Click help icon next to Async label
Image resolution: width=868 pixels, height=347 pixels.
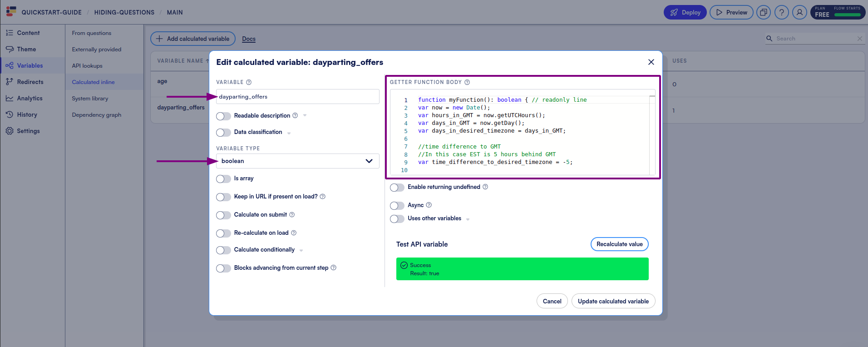429,205
